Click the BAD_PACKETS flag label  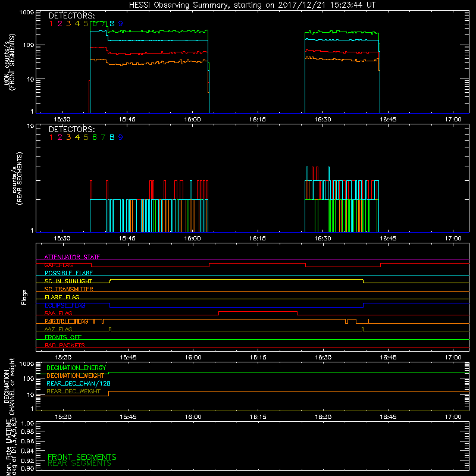point(65,345)
